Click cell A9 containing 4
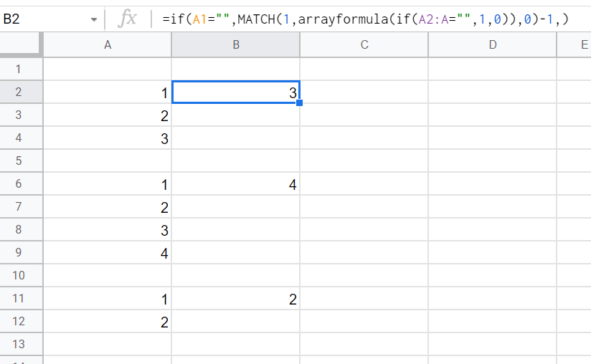The image size is (591, 364). [108, 252]
